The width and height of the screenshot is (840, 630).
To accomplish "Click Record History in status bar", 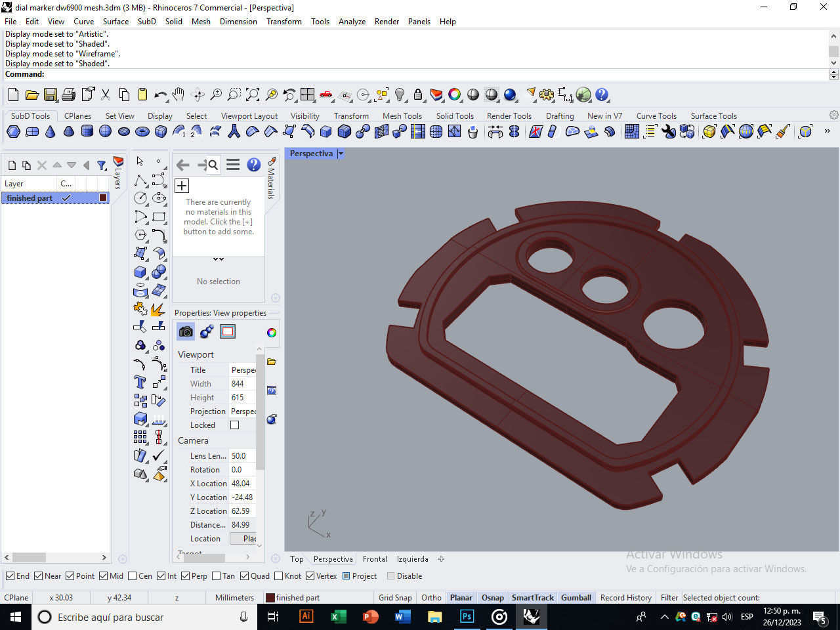I will pos(626,597).
